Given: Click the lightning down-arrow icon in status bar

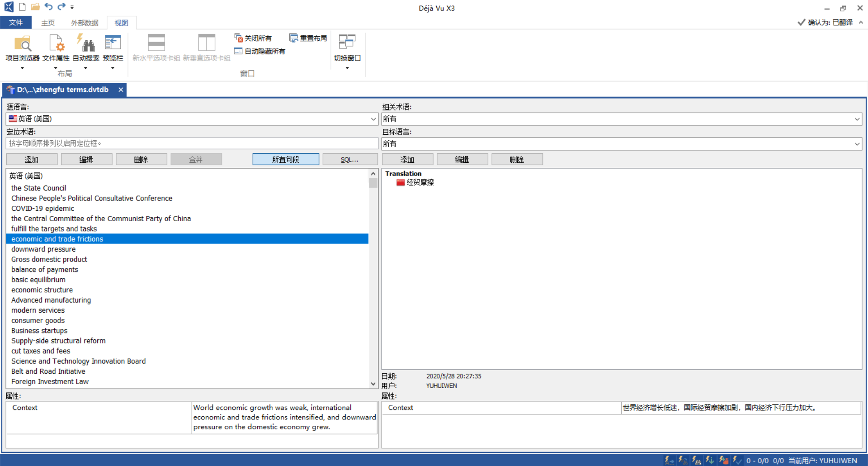Looking at the screenshot, I should click(x=710, y=460).
